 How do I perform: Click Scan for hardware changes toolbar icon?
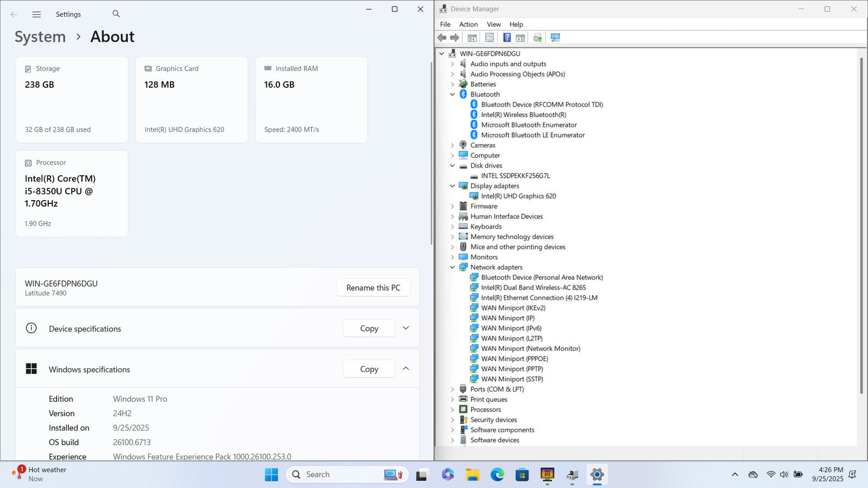coord(555,37)
